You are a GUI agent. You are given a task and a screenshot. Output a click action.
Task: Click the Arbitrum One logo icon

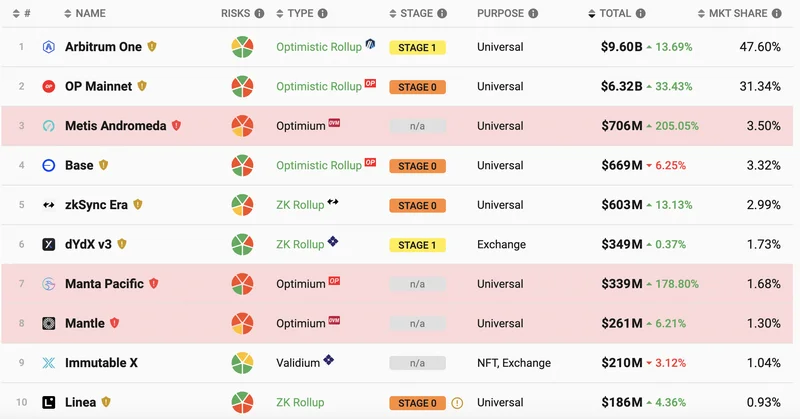pos(48,47)
